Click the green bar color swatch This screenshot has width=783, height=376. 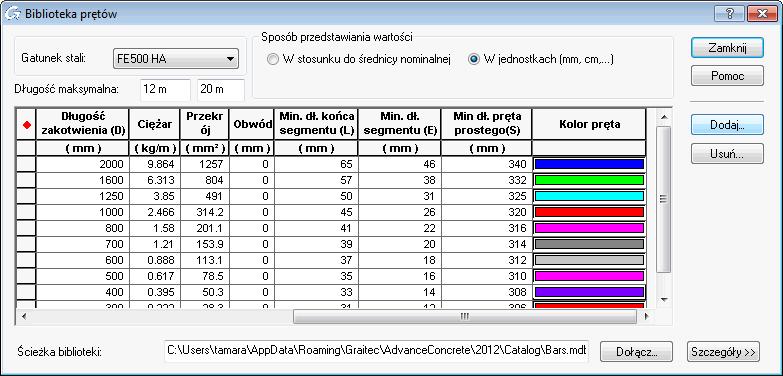click(x=589, y=180)
